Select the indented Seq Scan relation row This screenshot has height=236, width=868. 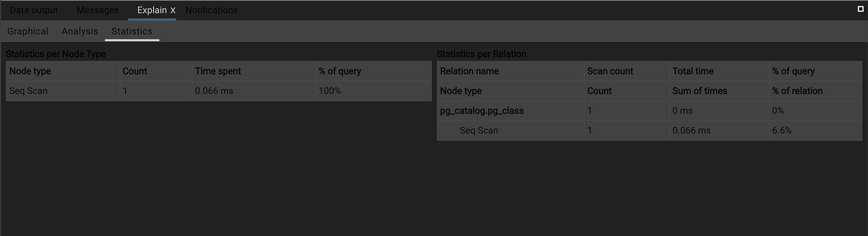[479, 130]
